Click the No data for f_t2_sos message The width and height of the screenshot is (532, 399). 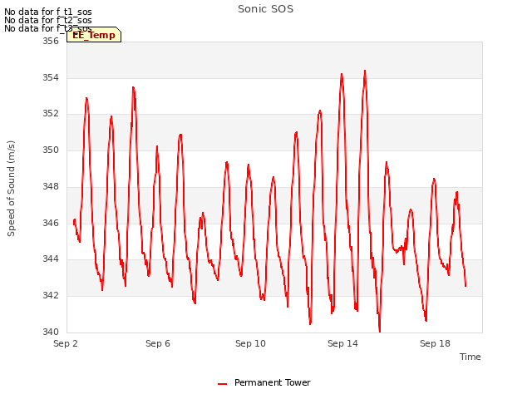(x=48, y=20)
